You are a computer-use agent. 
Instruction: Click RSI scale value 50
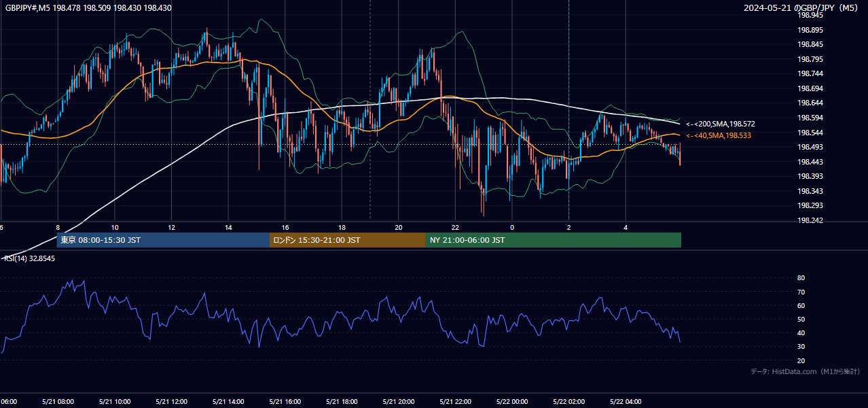pyautogui.click(x=801, y=320)
